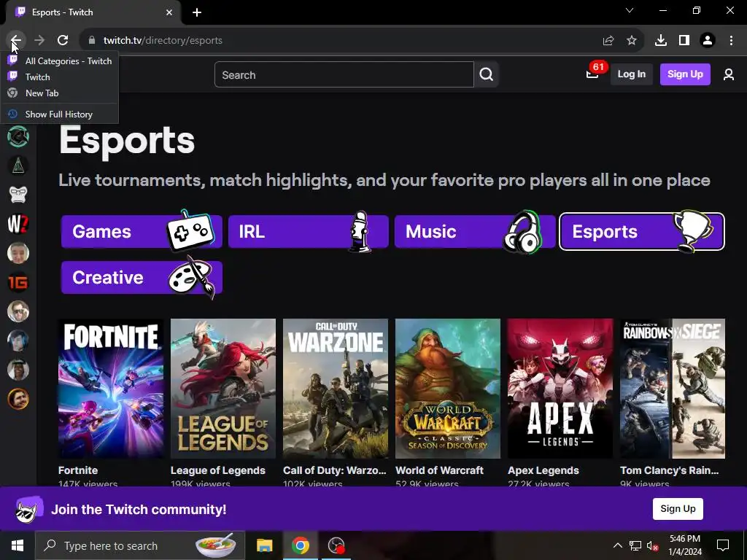Viewport: 747px width, 560px height.
Task: Open the Music category banner
Action: click(475, 231)
